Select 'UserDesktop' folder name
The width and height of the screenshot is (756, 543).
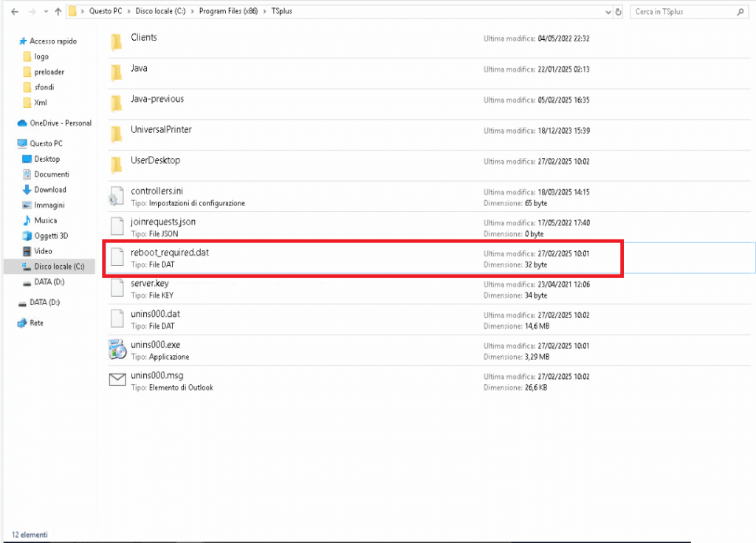click(x=155, y=160)
